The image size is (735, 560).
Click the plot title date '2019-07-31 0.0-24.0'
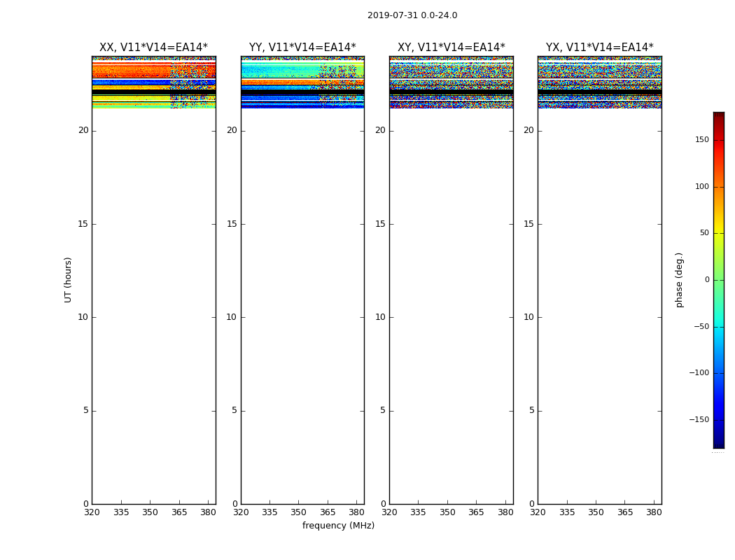click(412, 15)
